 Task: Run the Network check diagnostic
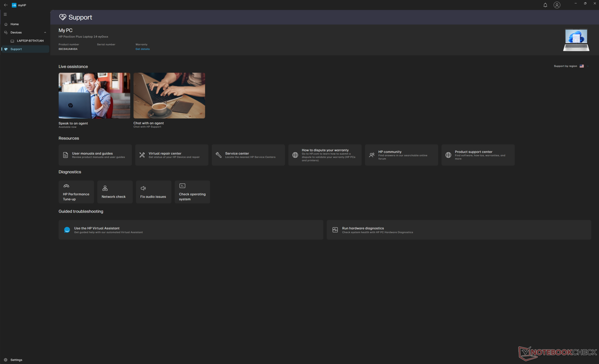tap(115, 192)
